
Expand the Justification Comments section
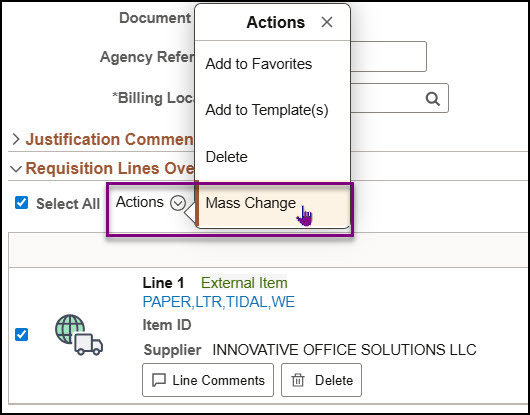pos(16,139)
